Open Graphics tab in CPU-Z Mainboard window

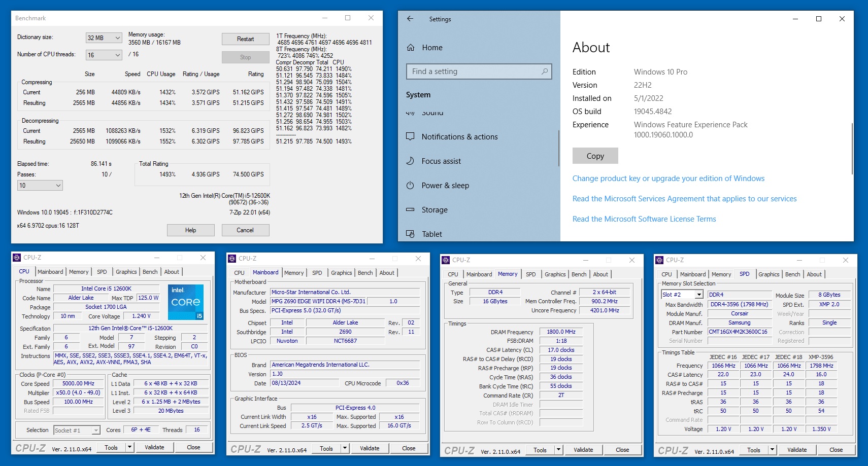pos(341,273)
